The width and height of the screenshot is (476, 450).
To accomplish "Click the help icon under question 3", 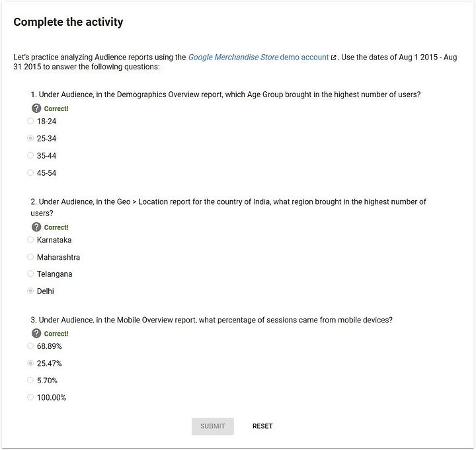I will click(36, 333).
